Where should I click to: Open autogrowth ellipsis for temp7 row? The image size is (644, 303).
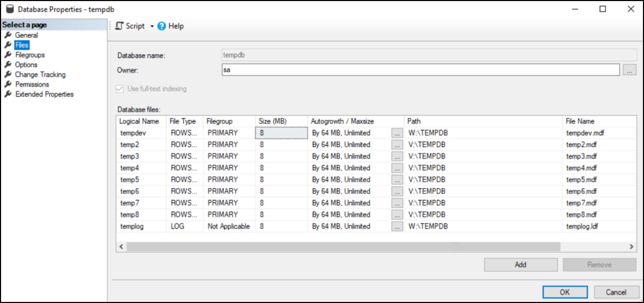pyautogui.click(x=397, y=203)
